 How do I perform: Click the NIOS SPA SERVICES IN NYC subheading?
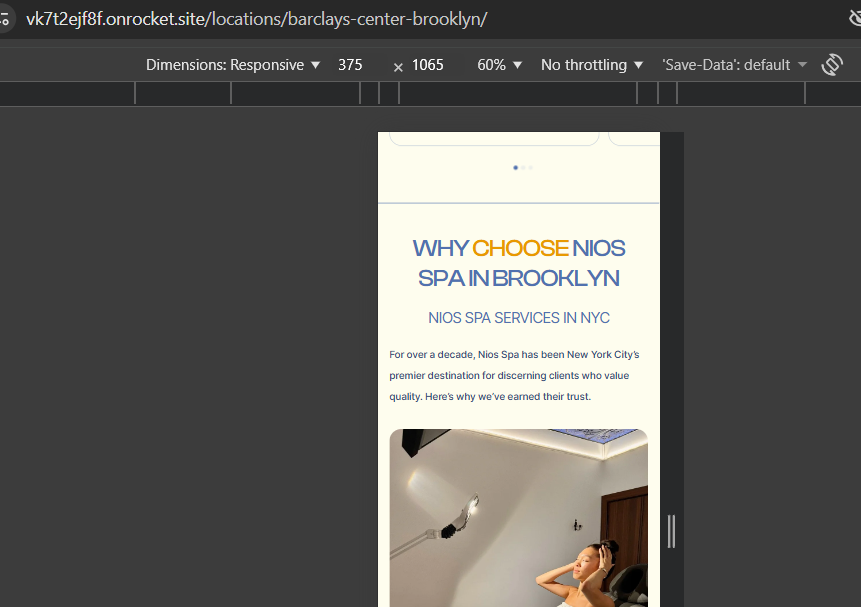click(x=519, y=318)
